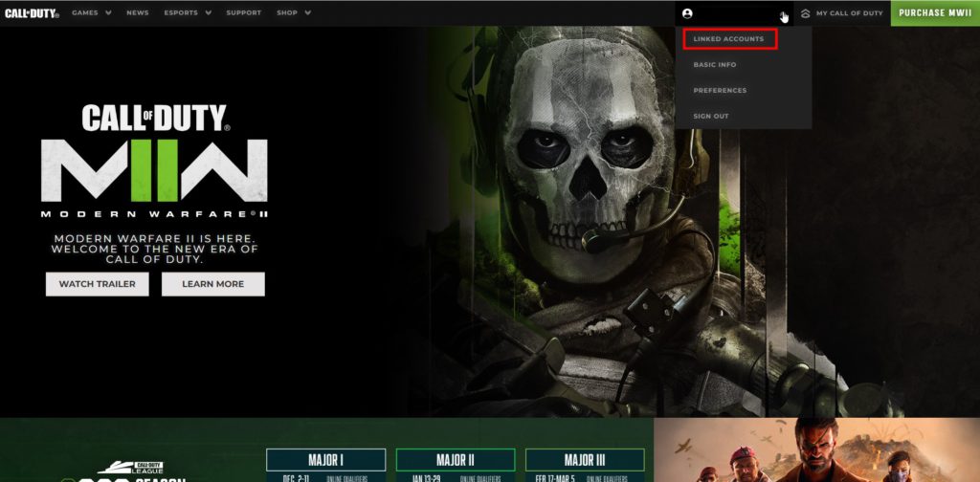The image size is (980, 482).
Task: Click the Call of Duty logo in navbar
Action: point(32,13)
